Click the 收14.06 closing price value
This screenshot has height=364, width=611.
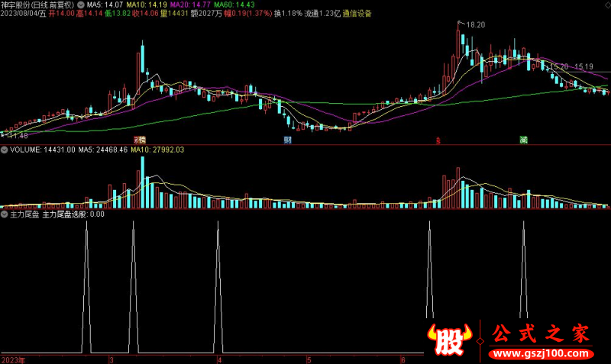coord(145,13)
